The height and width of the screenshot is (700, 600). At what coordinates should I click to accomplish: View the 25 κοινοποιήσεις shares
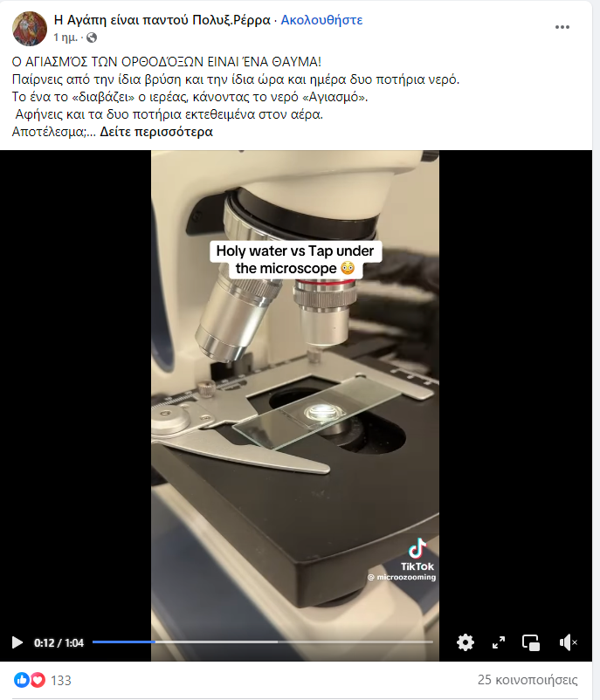click(x=528, y=680)
